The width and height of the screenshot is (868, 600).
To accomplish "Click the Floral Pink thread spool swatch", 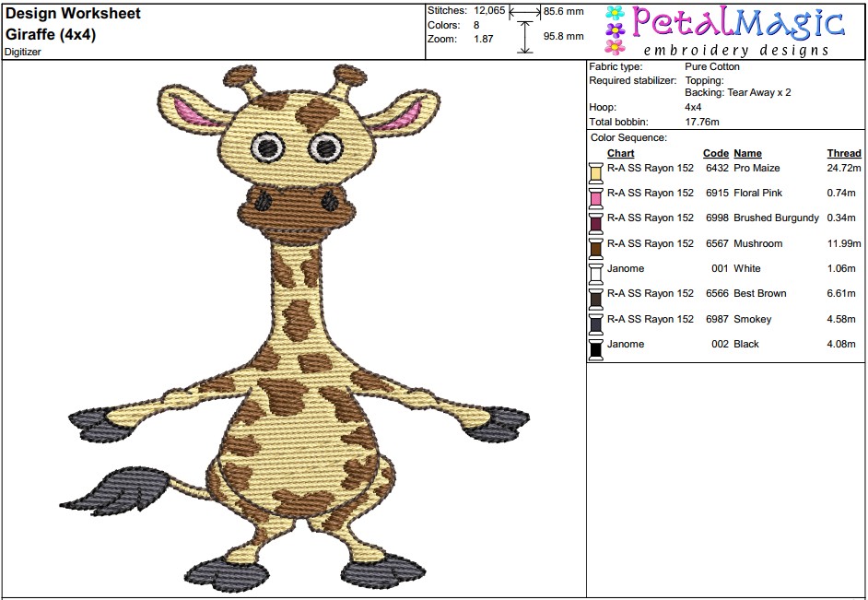I will [595, 197].
